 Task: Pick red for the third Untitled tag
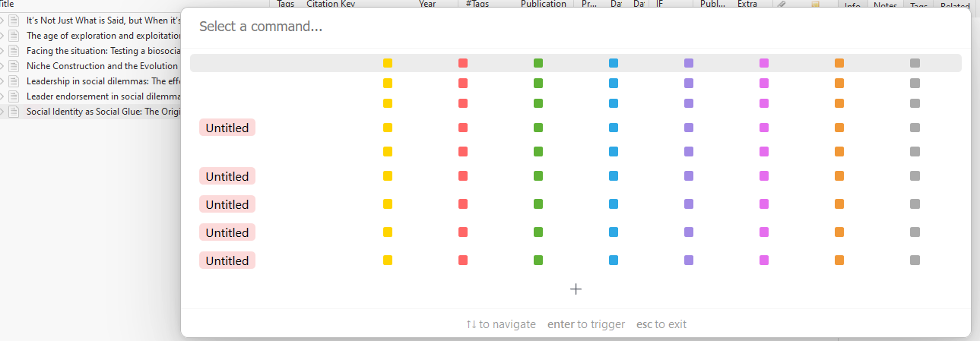click(463, 204)
